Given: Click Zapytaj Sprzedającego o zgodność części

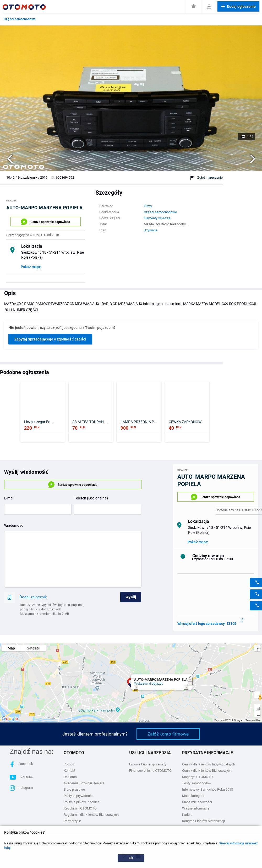Looking at the screenshot, I should (x=50, y=339).
